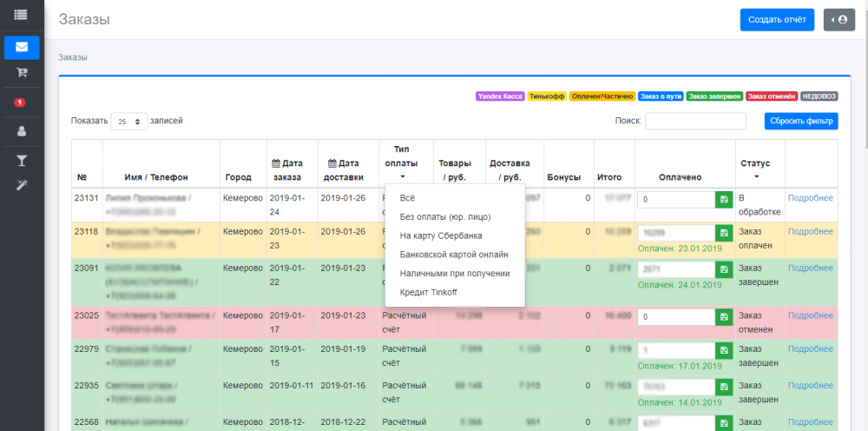Choose 'Кредит Tinkoff' from payment type list

pyautogui.click(x=428, y=292)
